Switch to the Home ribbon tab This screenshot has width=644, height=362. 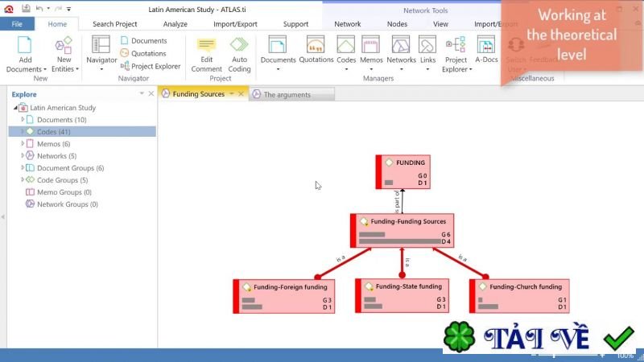coord(57,24)
